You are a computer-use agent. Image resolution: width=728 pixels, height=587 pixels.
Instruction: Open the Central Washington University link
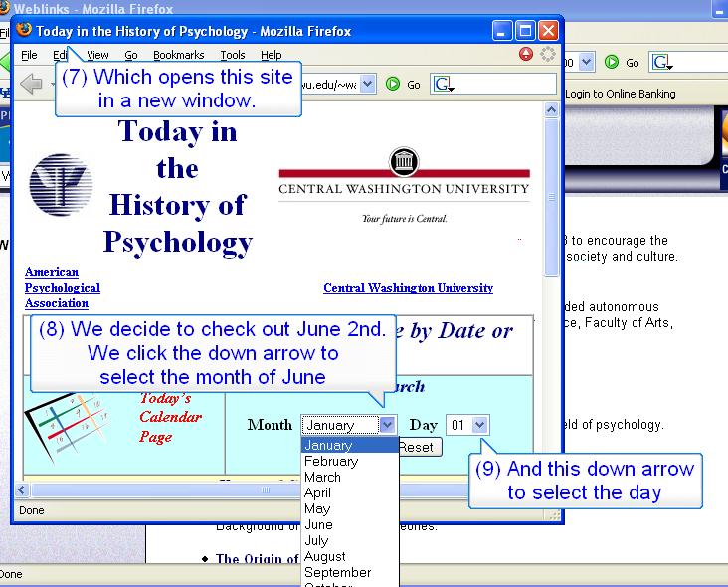(x=408, y=288)
